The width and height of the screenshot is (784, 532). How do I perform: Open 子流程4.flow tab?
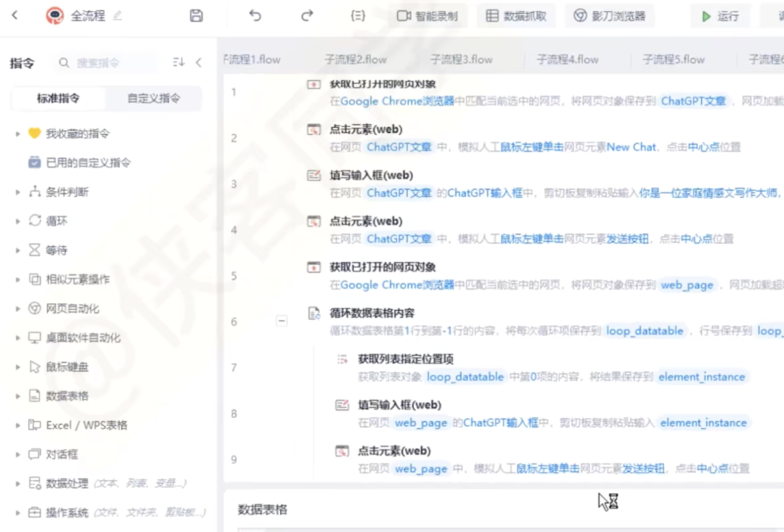tap(568, 60)
